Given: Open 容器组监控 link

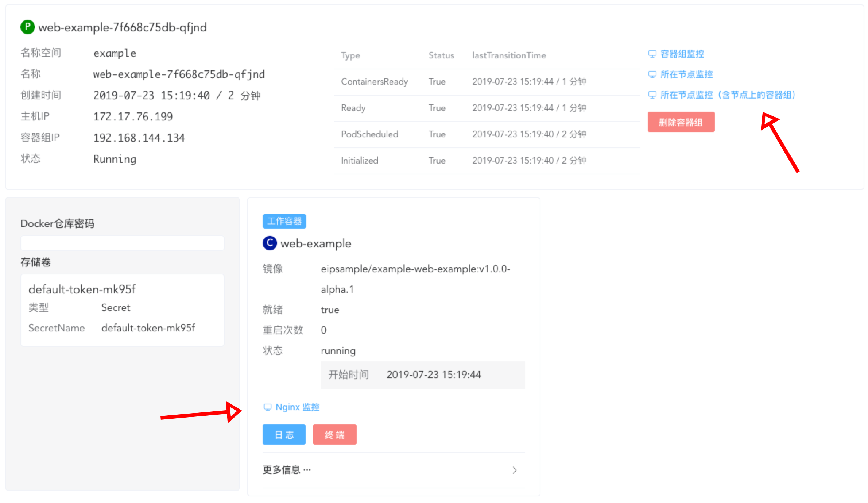Looking at the screenshot, I should 682,54.
